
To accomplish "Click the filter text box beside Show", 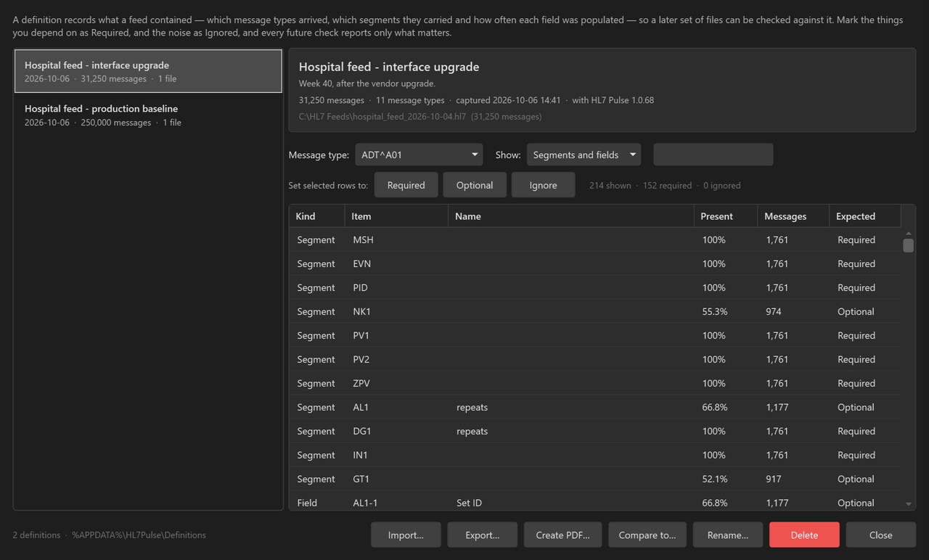I will pos(713,155).
